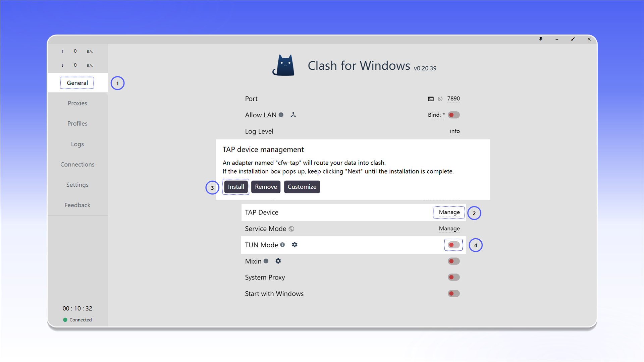Click Manage next to TAP Device
This screenshot has height=362, width=644.
pyautogui.click(x=449, y=212)
